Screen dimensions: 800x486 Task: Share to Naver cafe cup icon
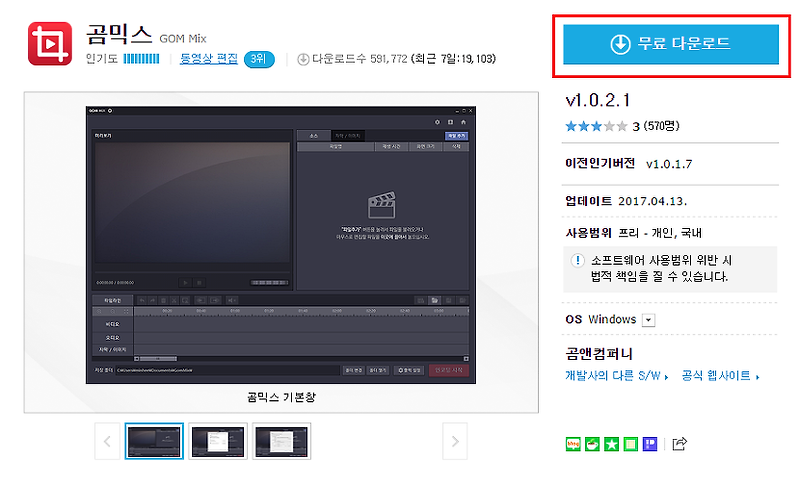click(592, 444)
